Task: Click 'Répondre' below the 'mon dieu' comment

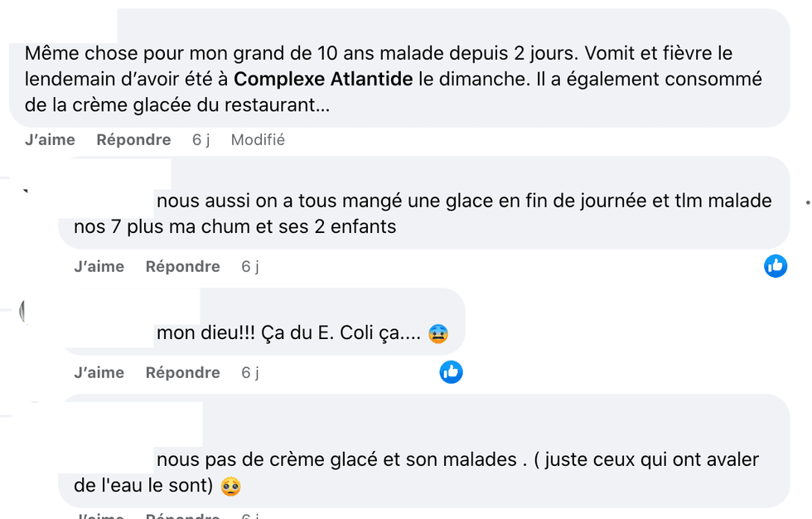Action: point(182,372)
